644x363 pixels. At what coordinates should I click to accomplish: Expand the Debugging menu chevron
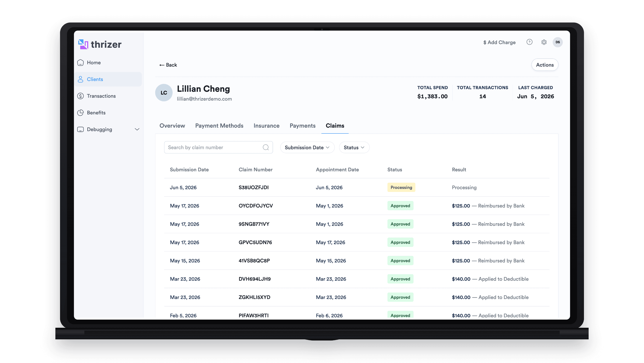pyautogui.click(x=137, y=129)
